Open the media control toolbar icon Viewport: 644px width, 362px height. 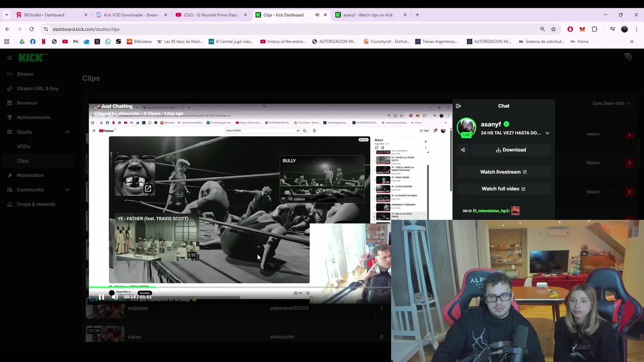pos(612,29)
